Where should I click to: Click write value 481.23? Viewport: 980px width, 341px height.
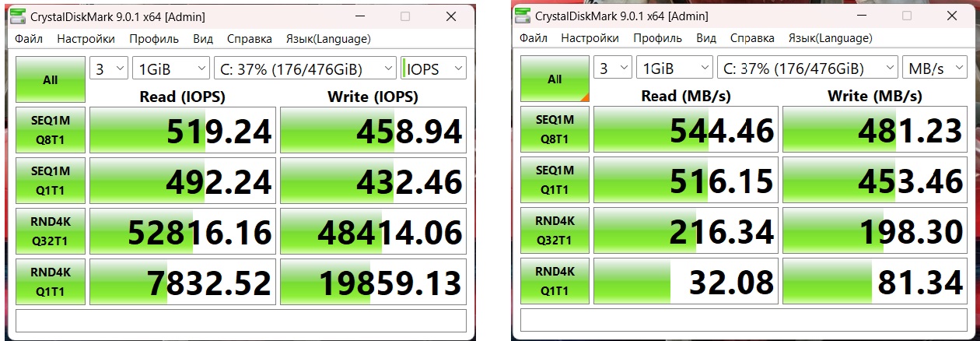875,129
